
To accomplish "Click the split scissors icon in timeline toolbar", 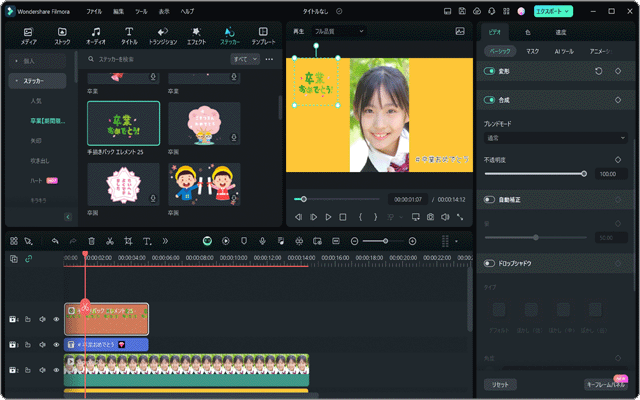I will pyautogui.click(x=109, y=241).
